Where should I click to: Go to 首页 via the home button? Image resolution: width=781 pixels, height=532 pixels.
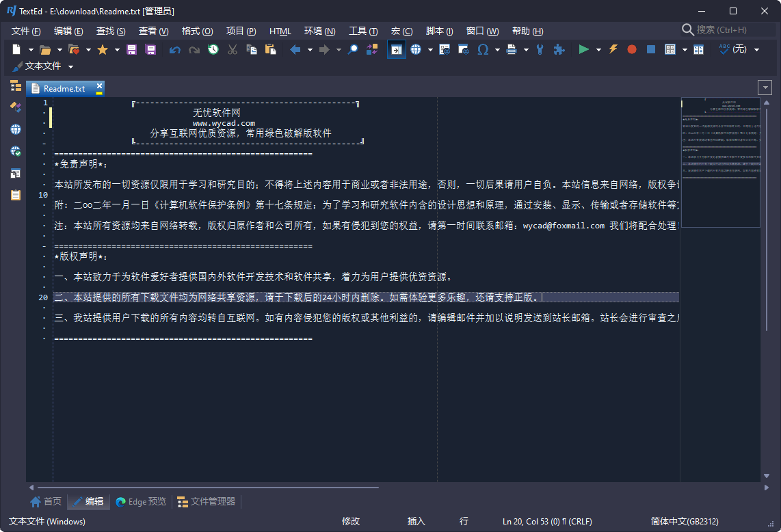click(45, 501)
